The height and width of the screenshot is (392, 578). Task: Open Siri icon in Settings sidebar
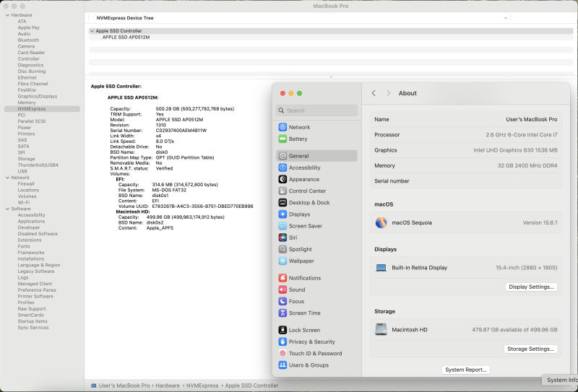tap(282, 238)
